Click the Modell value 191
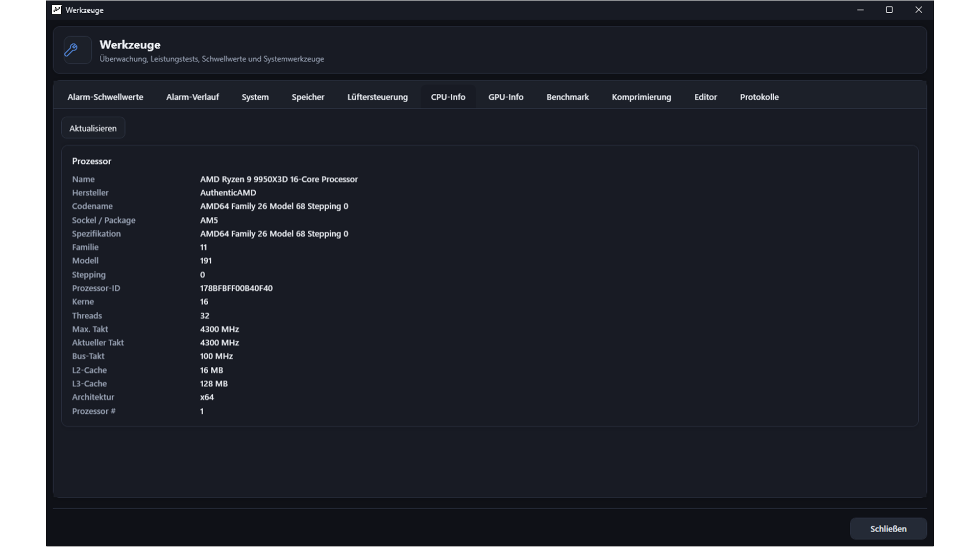This screenshot has width=980, height=551. click(206, 261)
